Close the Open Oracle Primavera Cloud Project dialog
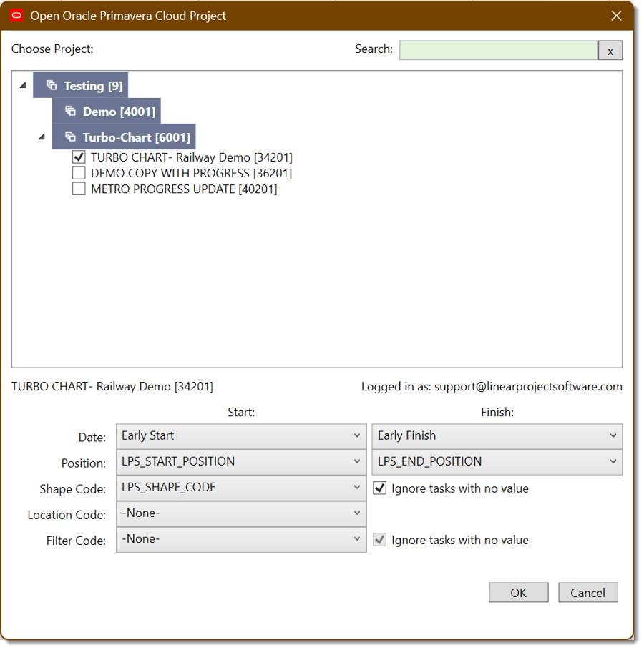Screen dimensions: 644x650 point(617,16)
